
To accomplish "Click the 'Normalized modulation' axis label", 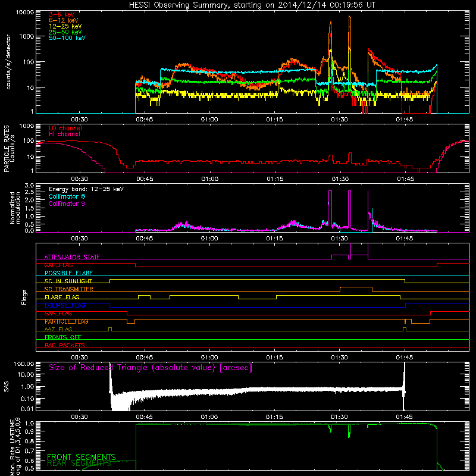I will point(15,208).
